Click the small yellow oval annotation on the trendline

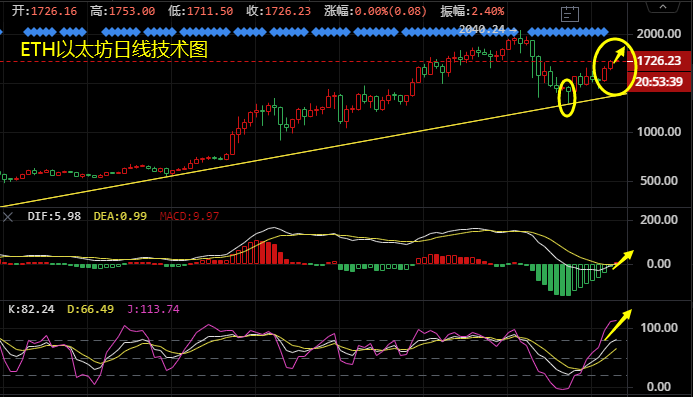pyautogui.click(x=567, y=98)
